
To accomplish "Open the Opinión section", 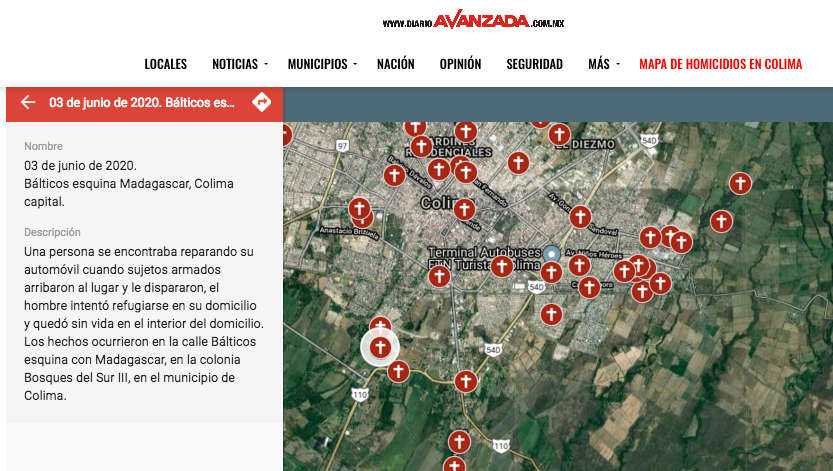I will [x=460, y=64].
